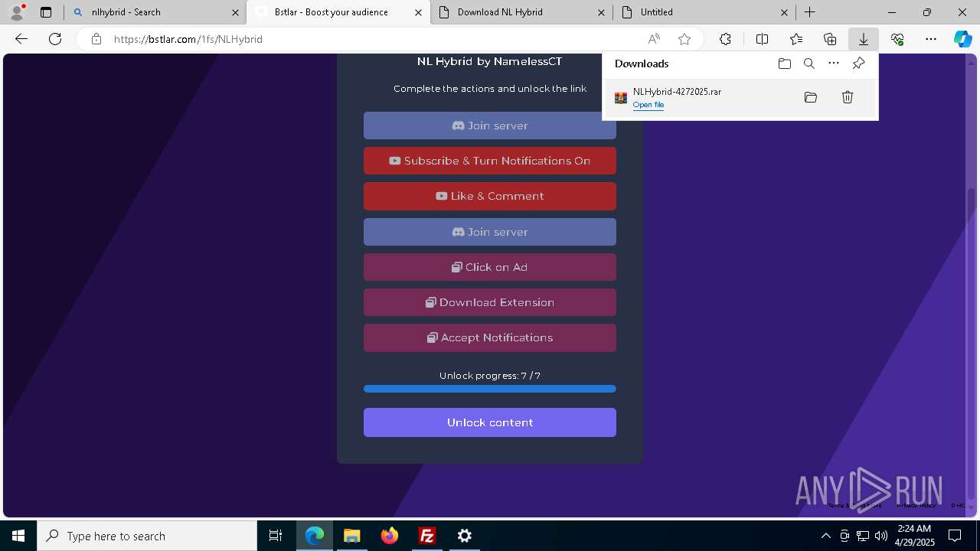Open File Explorer from taskbar
This screenshot has width=980, height=551.
(x=351, y=536)
